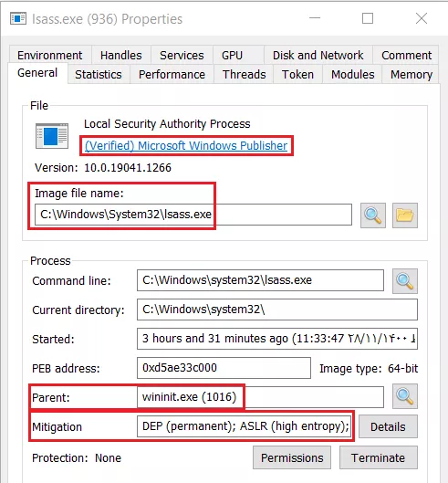448x483 pixels.
Task: Click the PEB address field
Action: [x=224, y=368]
